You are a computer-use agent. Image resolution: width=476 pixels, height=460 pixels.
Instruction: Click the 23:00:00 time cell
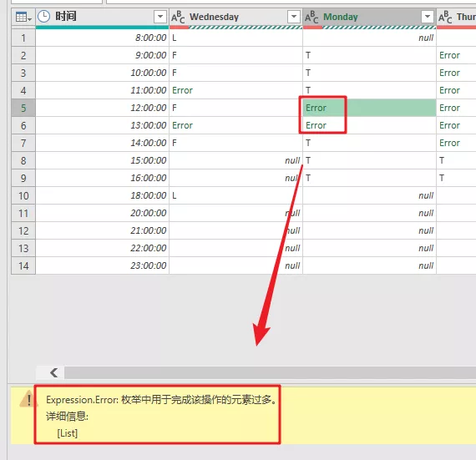[103, 265]
